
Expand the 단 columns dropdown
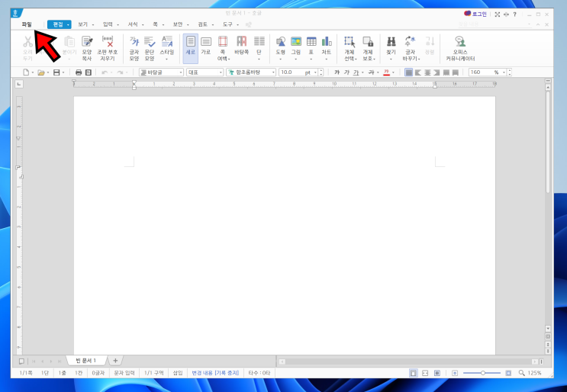coord(259,59)
